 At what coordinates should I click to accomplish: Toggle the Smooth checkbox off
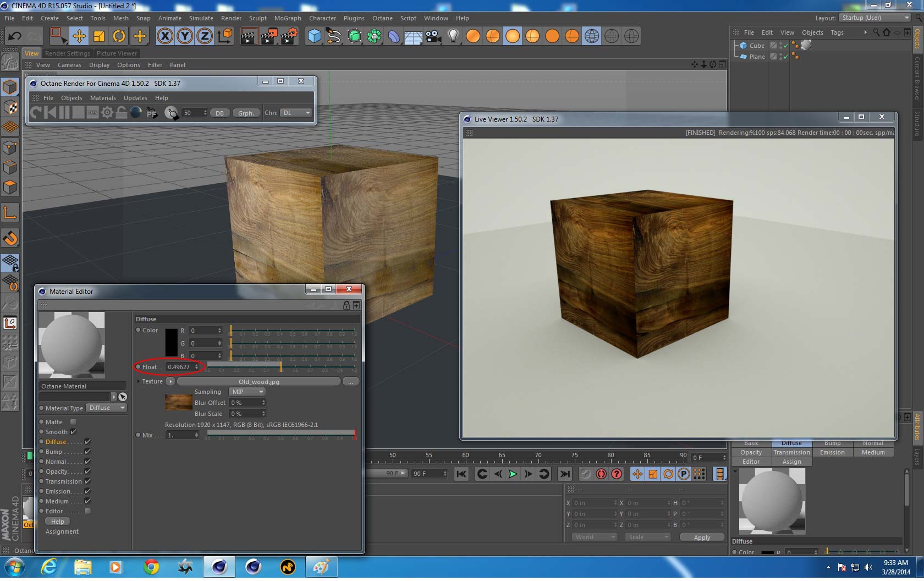(x=74, y=432)
